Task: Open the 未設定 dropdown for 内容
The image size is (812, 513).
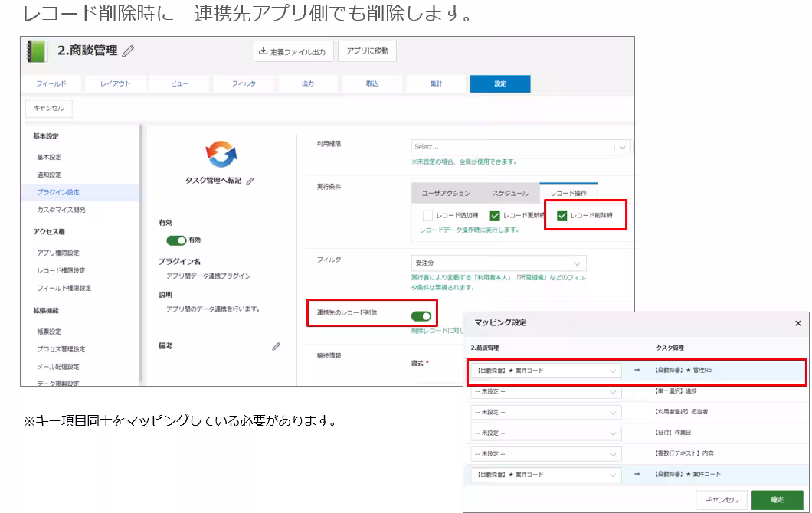Action: pyautogui.click(x=546, y=454)
